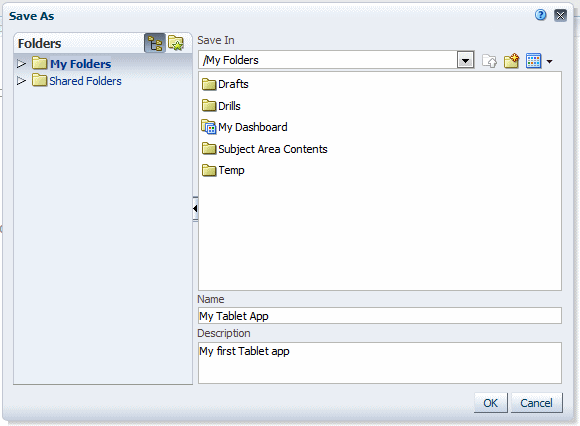
Task: Create a new folder icon
Action: [x=512, y=61]
